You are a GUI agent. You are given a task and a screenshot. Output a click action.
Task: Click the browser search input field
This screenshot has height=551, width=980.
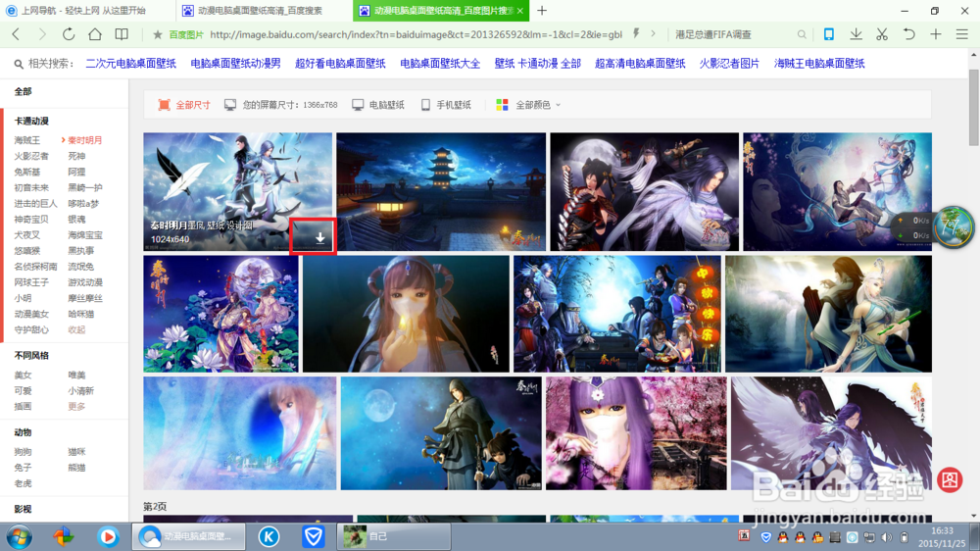[734, 34]
